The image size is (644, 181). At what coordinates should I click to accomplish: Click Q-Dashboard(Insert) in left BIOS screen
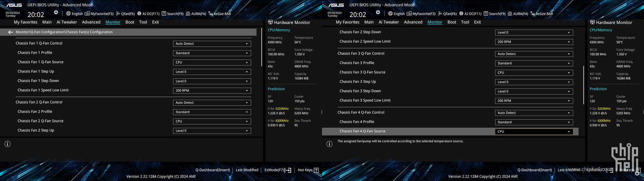point(213,170)
